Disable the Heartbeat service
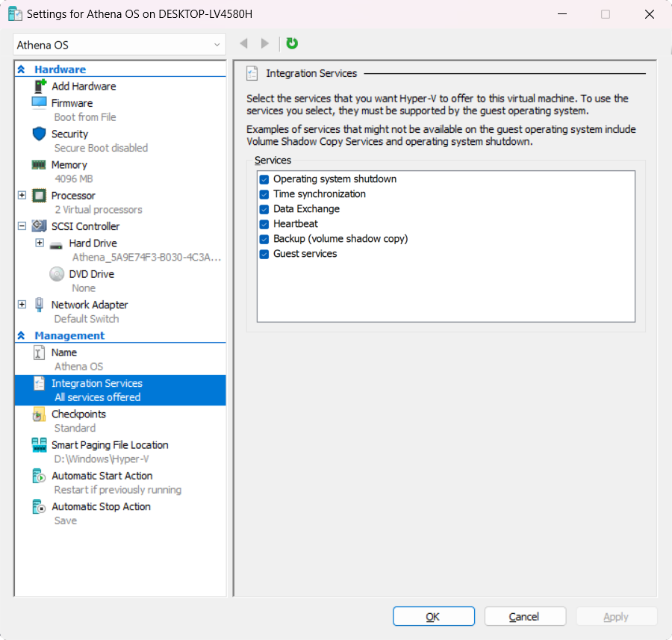 (x=264, y=223)
